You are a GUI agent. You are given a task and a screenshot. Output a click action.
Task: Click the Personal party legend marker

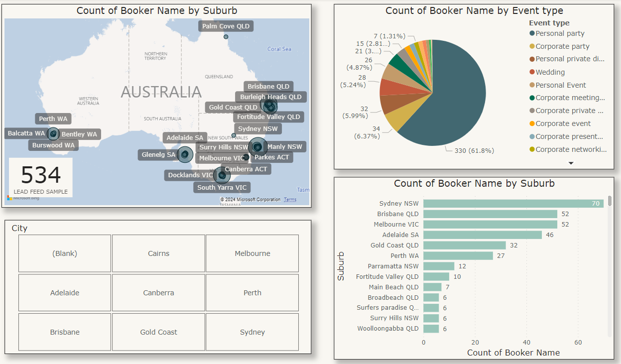tap(532, 33)
